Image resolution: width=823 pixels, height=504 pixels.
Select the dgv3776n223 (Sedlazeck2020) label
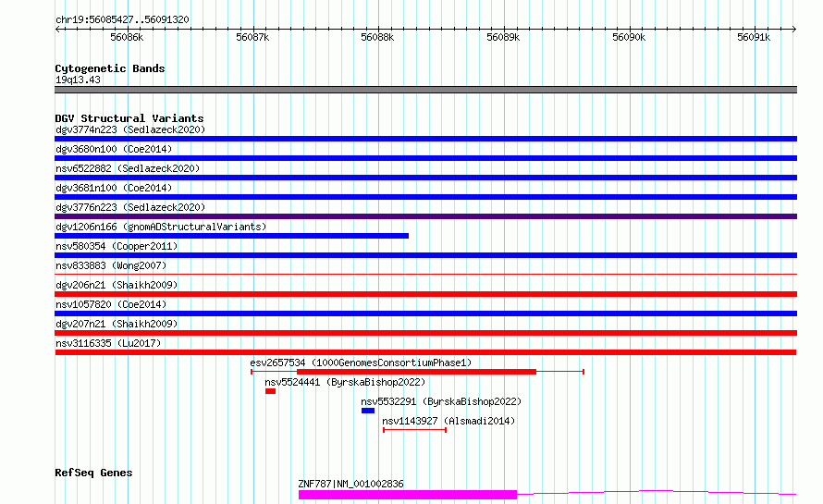130,207
